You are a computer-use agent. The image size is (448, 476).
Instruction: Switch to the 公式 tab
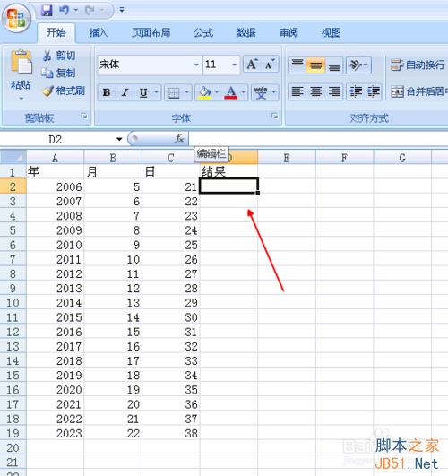click(x=203, y=33)
